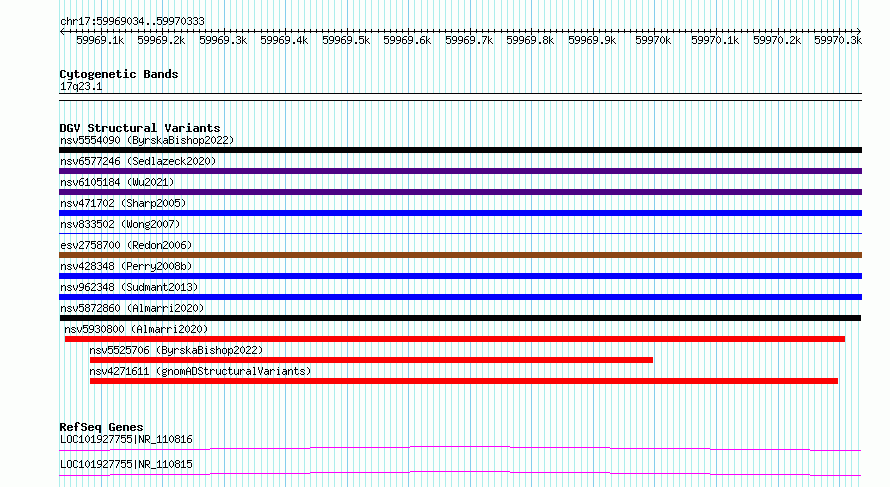The width and height of the screenshot is (890, 487).
Task: Click the 59969.9k ruler tick label
Action: 593,40
